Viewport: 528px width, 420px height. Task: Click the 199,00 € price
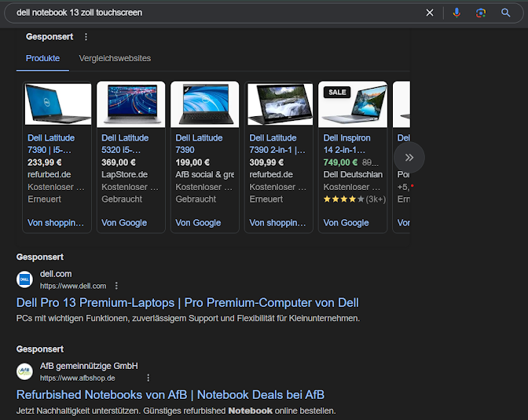pos(192,163)
